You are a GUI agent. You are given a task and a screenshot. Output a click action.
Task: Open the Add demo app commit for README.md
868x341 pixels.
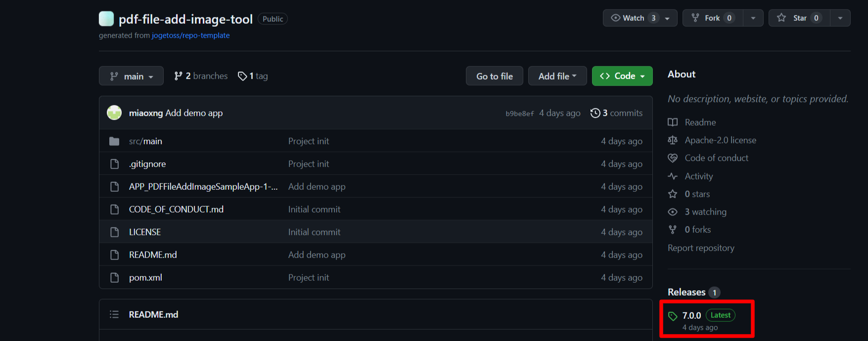[x=317, y=255]
